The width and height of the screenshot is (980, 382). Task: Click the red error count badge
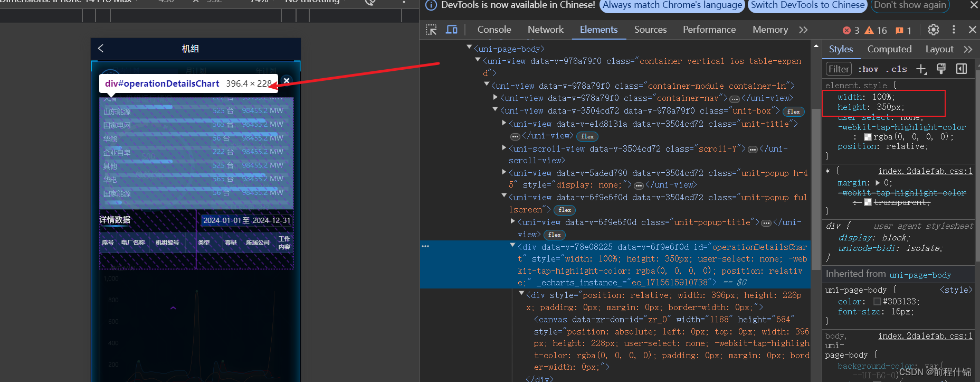[x=851, y=30]
